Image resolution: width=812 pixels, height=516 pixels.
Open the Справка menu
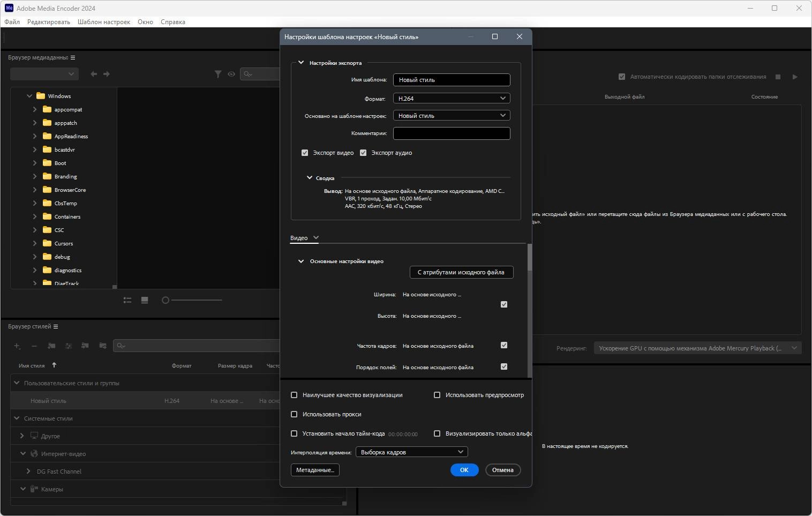tap(173, 22)
